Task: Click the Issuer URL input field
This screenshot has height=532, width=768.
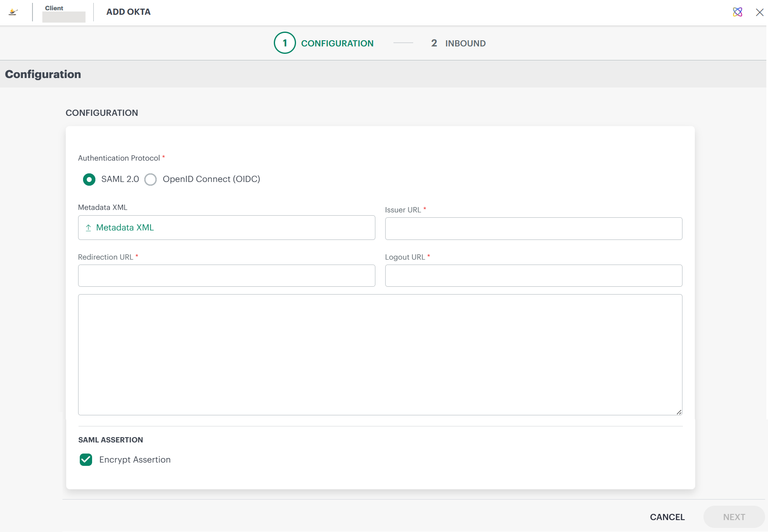Action: click(x=534, y=228)
